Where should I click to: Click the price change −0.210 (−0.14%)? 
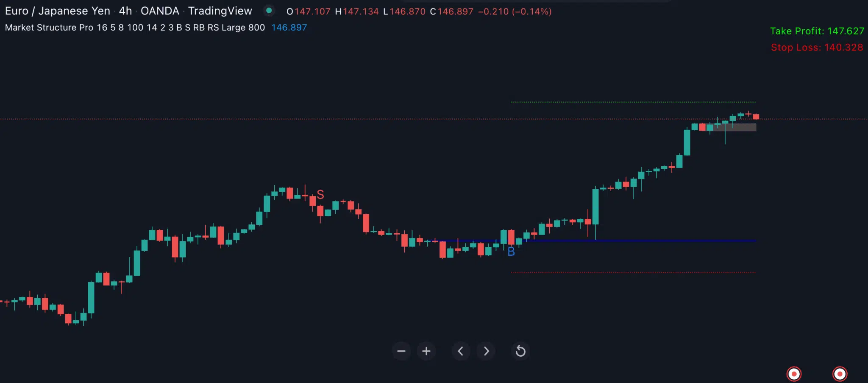click(x=515, y=11)
